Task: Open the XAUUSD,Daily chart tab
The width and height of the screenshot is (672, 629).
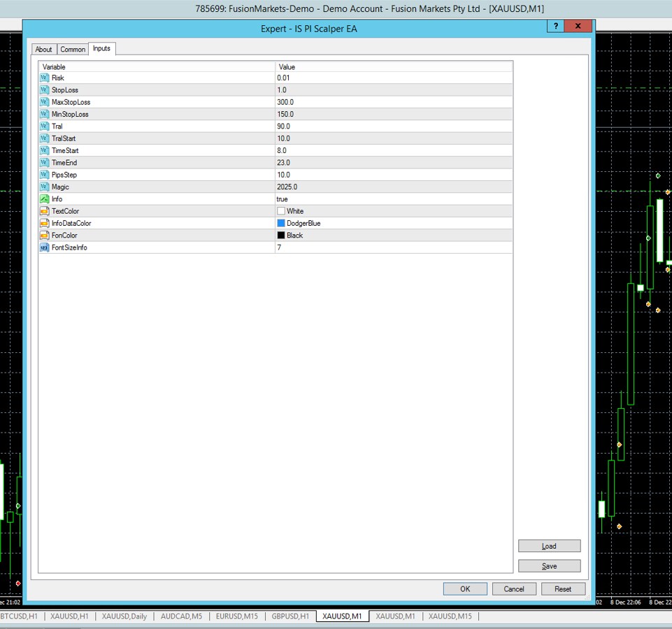Action: point(124,616)
